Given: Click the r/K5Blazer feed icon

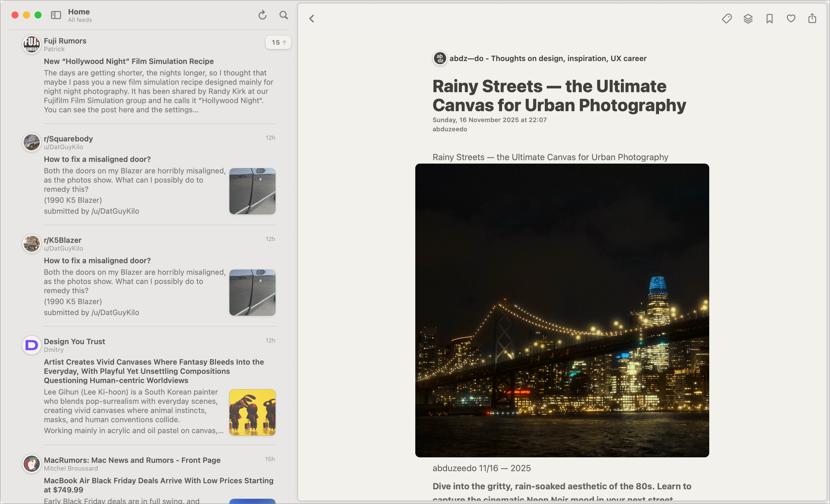Looking at the screenshot, I should click(31, 243).
